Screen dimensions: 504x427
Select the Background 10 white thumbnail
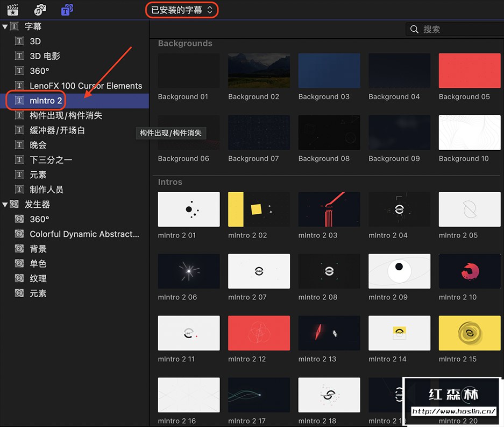[470, 132]
